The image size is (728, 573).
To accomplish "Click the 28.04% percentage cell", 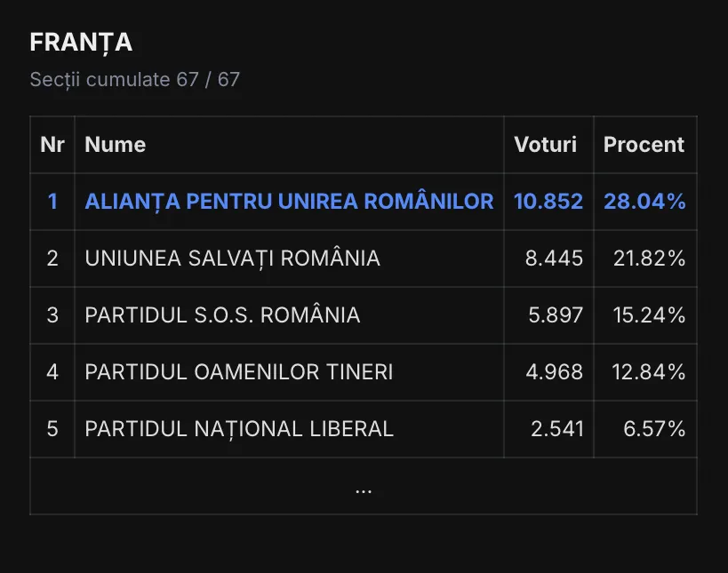I will tap(644, 202).
